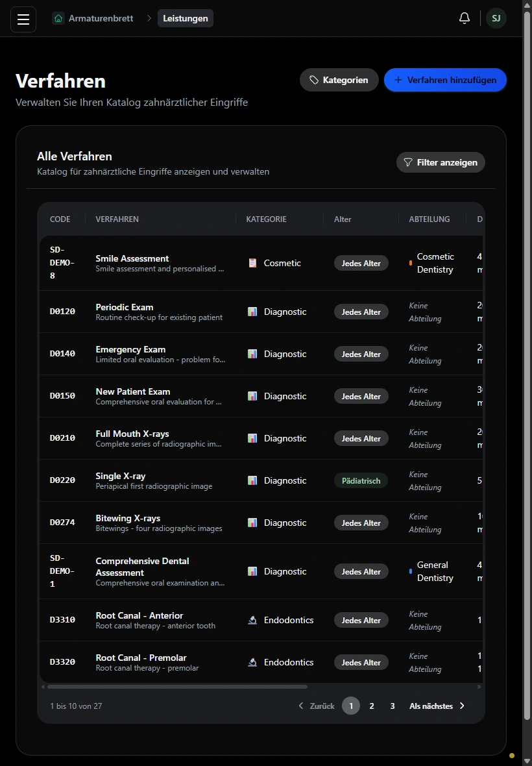
Task: Click Als nächstes to go to the next page
Action: pyautogui.click(x=437, y=706)
